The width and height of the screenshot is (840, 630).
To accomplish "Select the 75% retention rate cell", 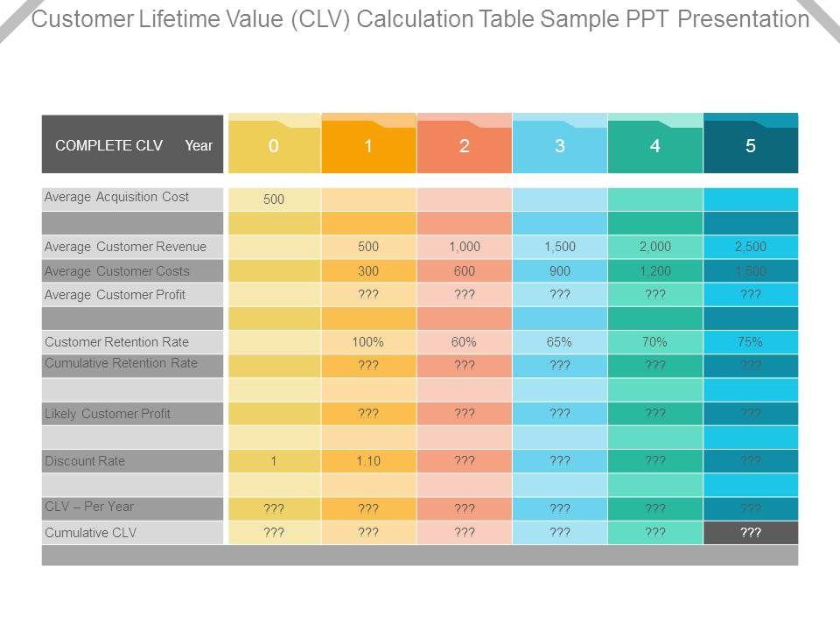I will [751, 342].
